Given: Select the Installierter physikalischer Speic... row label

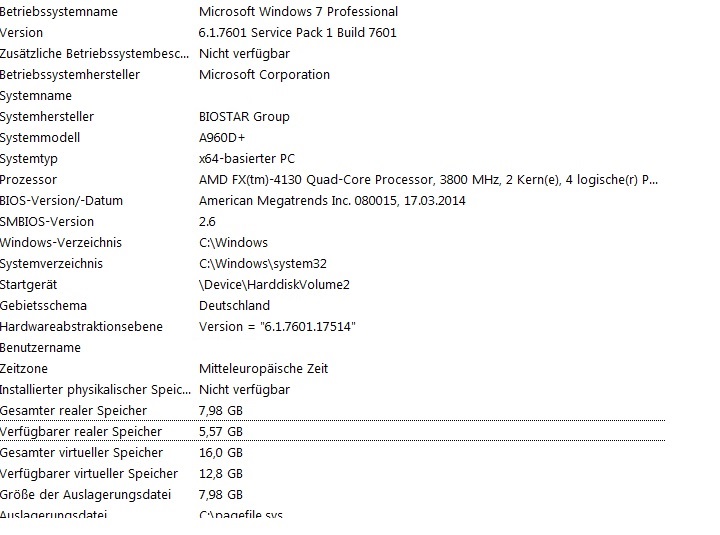Looking at the screenshot, I should [x=96, y=390].
